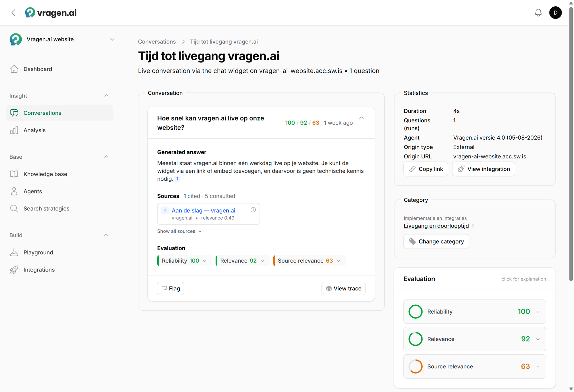
Task: Click the page vertical scrollbar
Action: (x=571, y=143)
